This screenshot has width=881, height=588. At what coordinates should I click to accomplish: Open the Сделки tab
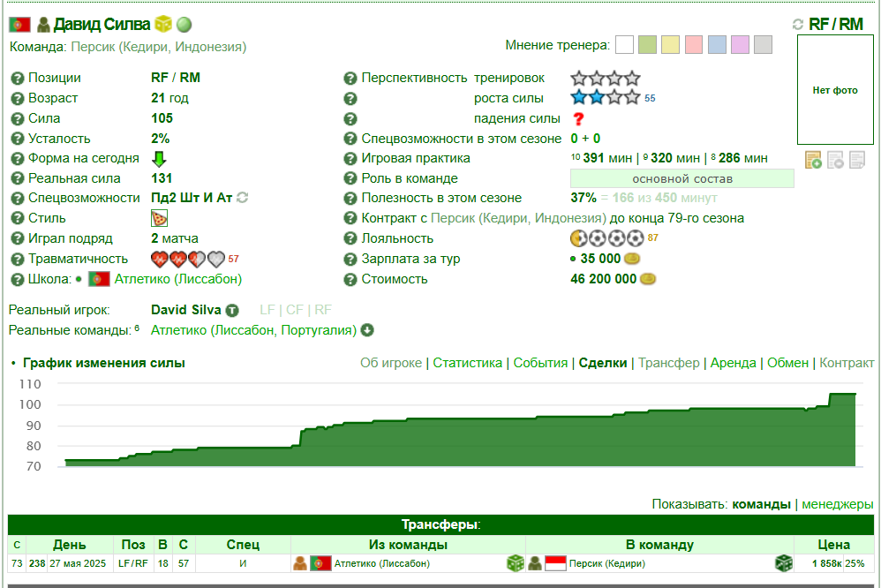[603, 363]
